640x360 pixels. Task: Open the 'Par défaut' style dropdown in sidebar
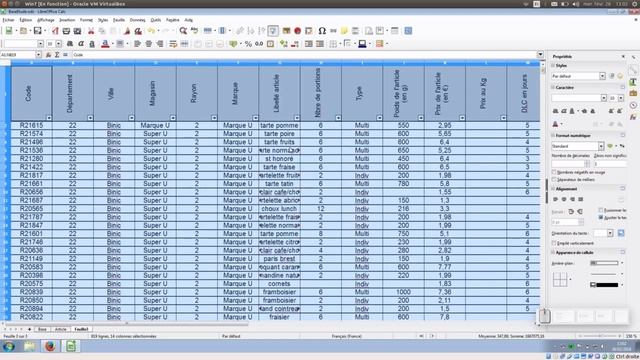602,76
